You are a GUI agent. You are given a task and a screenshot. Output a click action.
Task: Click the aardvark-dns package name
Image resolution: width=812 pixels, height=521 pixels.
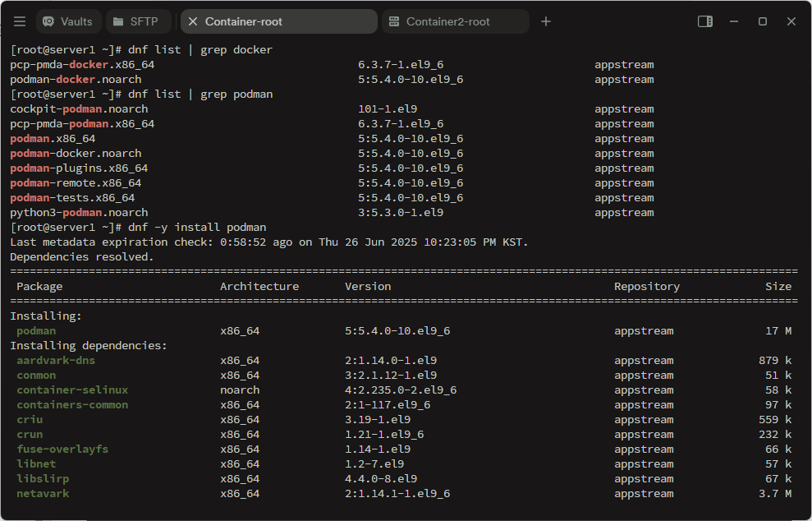[x=56, y=360]
